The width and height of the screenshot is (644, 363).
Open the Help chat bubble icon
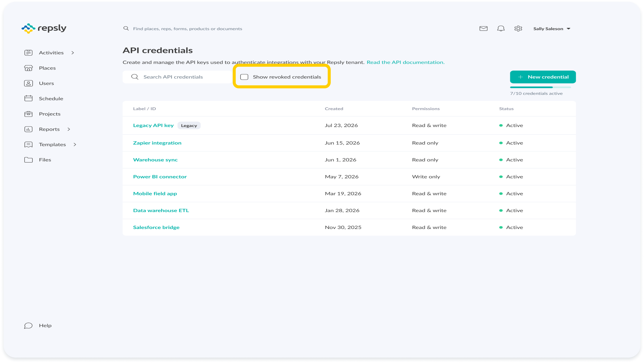click(29, 326)
